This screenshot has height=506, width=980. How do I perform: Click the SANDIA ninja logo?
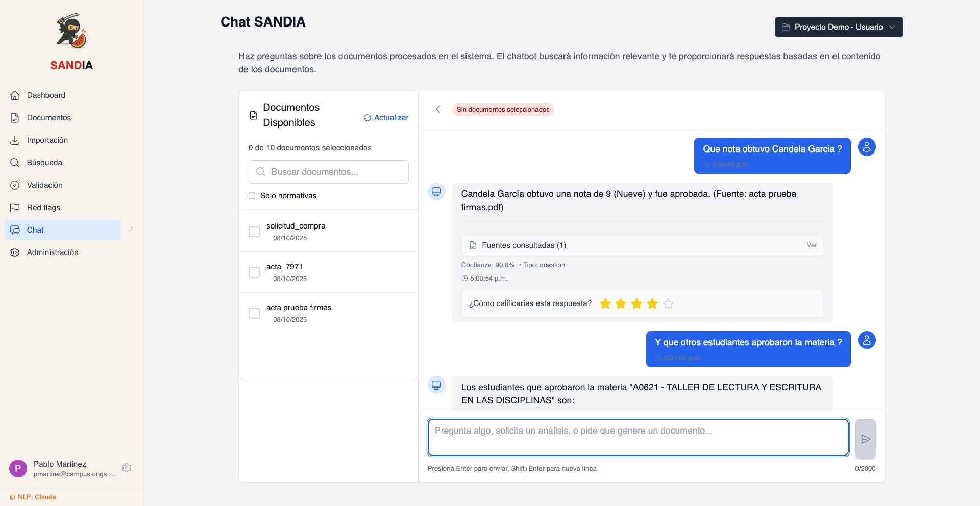(x=71, y=32)
